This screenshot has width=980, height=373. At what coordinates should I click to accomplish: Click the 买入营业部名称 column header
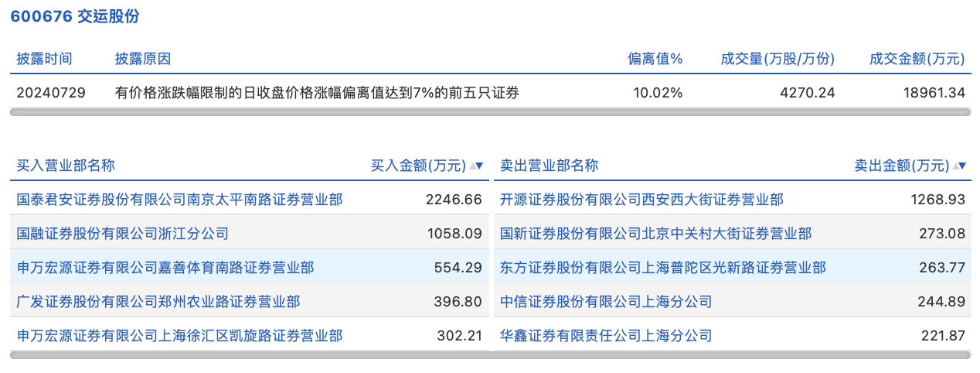pyautogui.click(x=66, y=166)
